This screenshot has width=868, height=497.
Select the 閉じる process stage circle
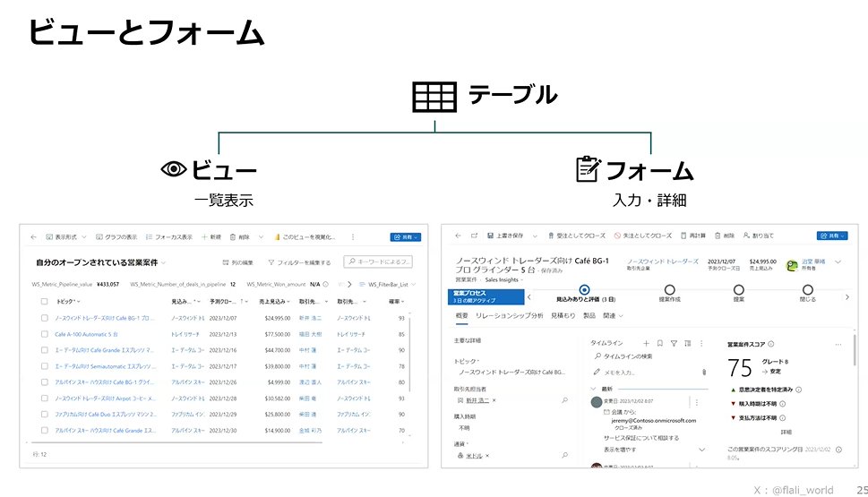[x=808, y=289]
